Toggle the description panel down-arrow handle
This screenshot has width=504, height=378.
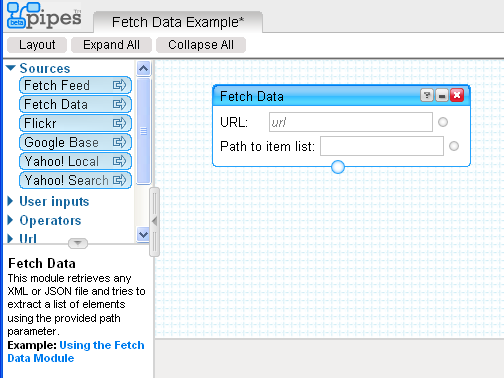pyautogui.click(x=78, y=243)
